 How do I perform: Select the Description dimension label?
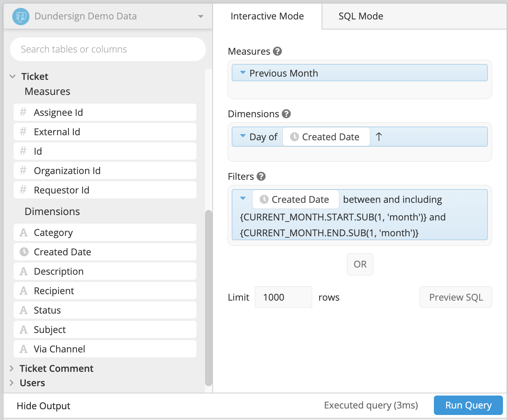[59, 271]
